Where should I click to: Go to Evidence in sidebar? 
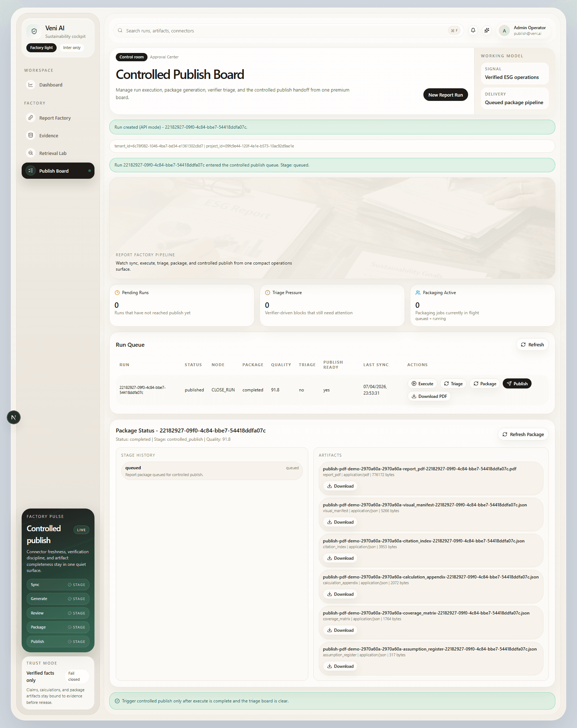coord(49,136)
